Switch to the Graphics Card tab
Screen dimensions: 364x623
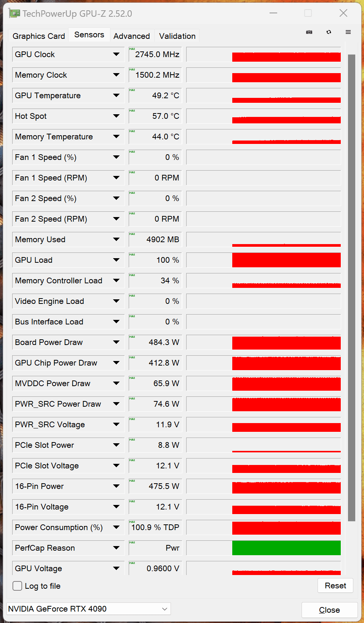click(38, 36)
